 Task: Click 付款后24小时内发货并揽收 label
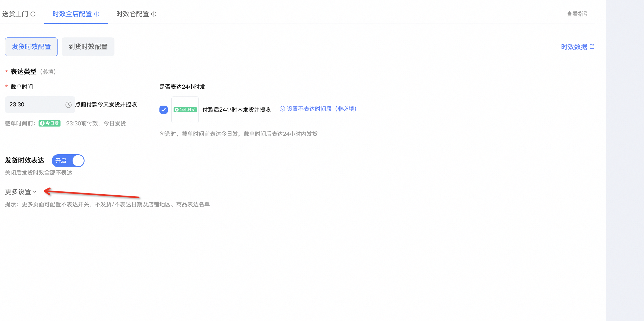[237, 110]
